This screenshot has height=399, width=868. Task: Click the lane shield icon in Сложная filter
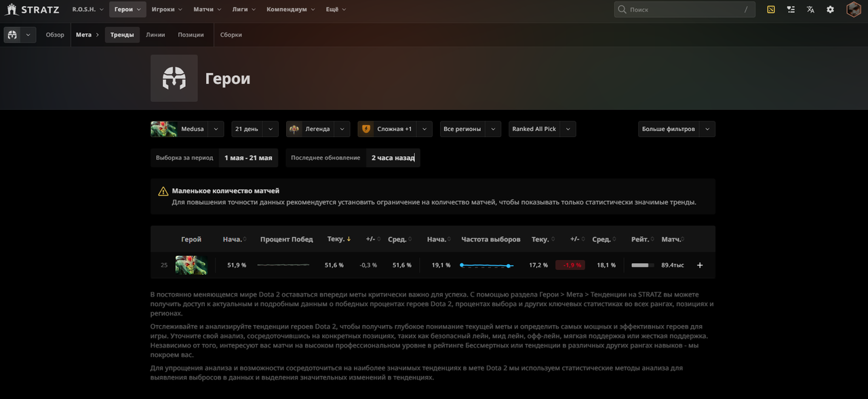click(366, 129)
